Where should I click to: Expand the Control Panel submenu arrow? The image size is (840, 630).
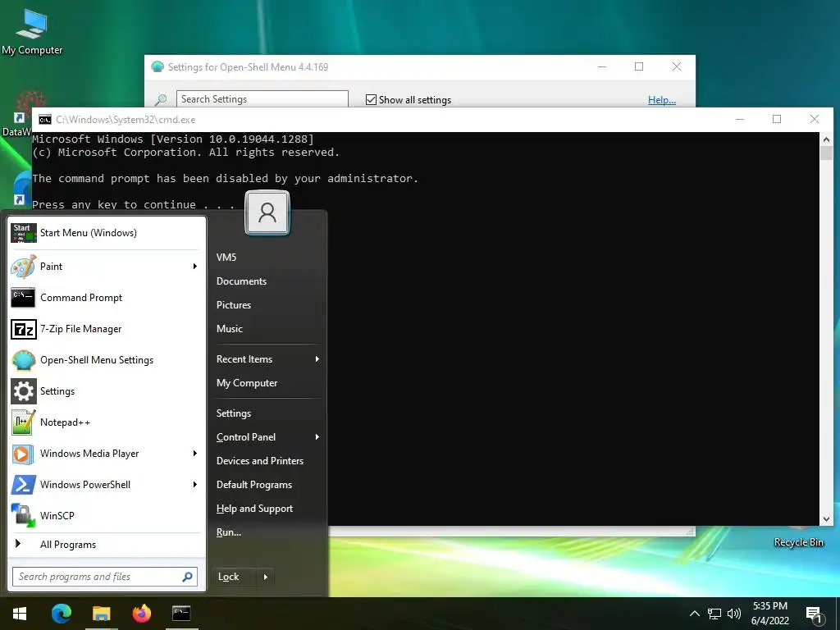[317, 437]
